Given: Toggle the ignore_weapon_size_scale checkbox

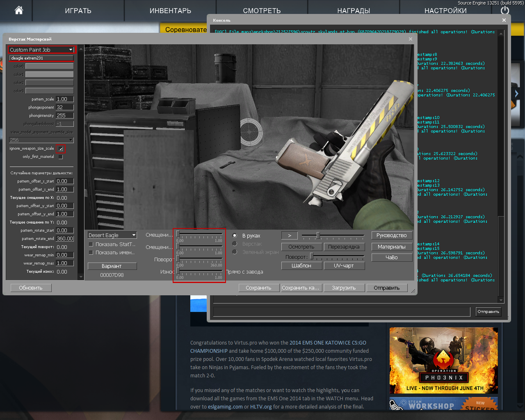Looking at the screenshot, I should [61, 148].
